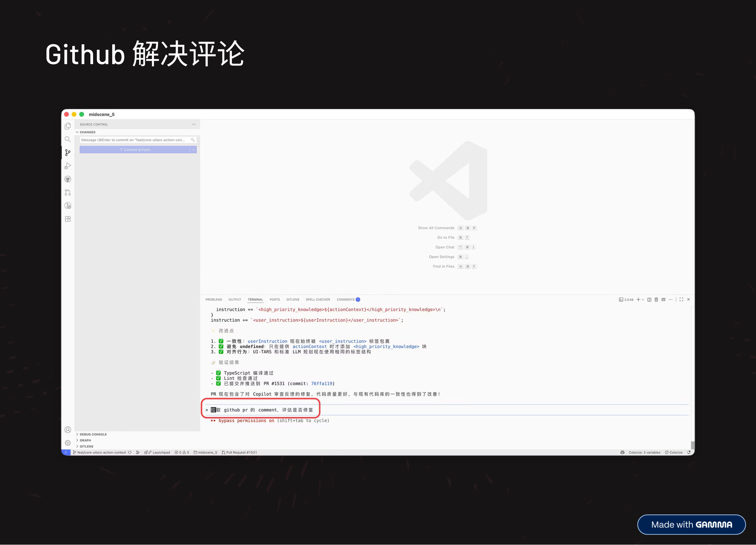This screenshot has height=545, width=756.
Task: Open Commit & Push options dropdown arrow
Action: (x=193, y=150)
